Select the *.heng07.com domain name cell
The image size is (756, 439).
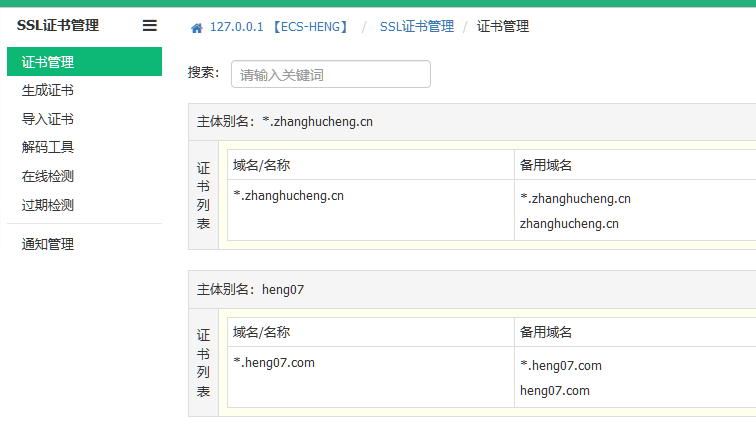coord(274,363)
